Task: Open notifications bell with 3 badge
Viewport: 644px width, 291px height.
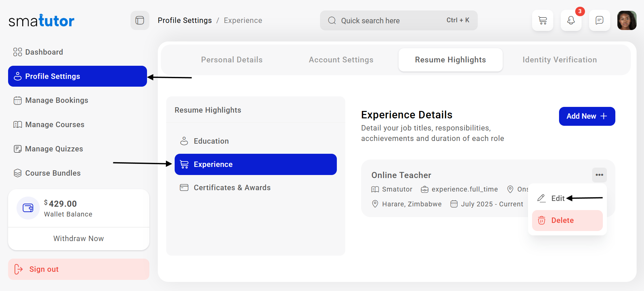Action: coord(571,21)
